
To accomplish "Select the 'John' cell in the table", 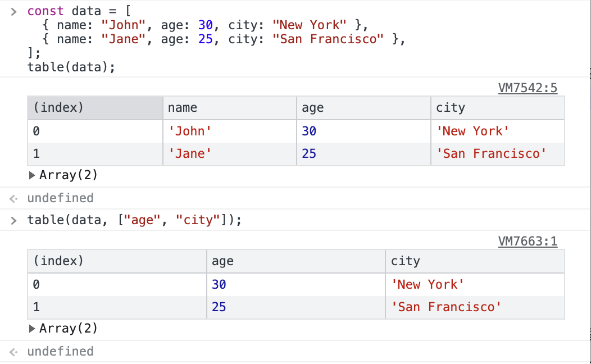I will (190, 131).
